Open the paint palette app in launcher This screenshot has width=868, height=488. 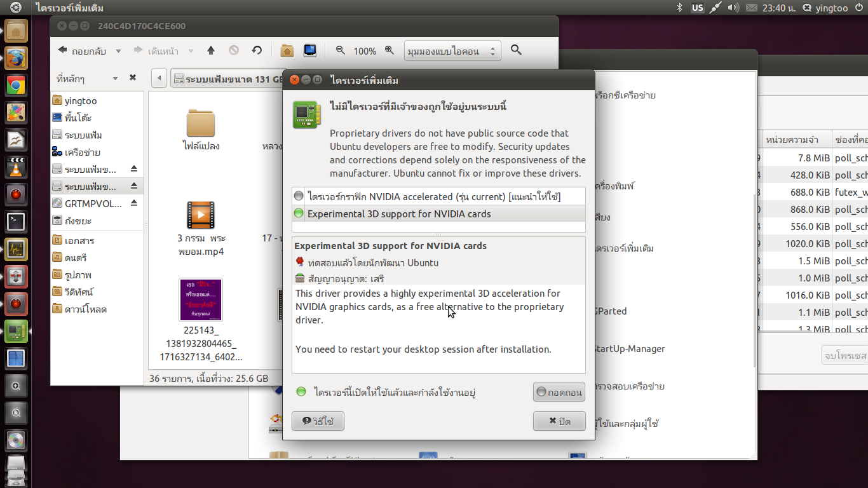pos(16,113)
